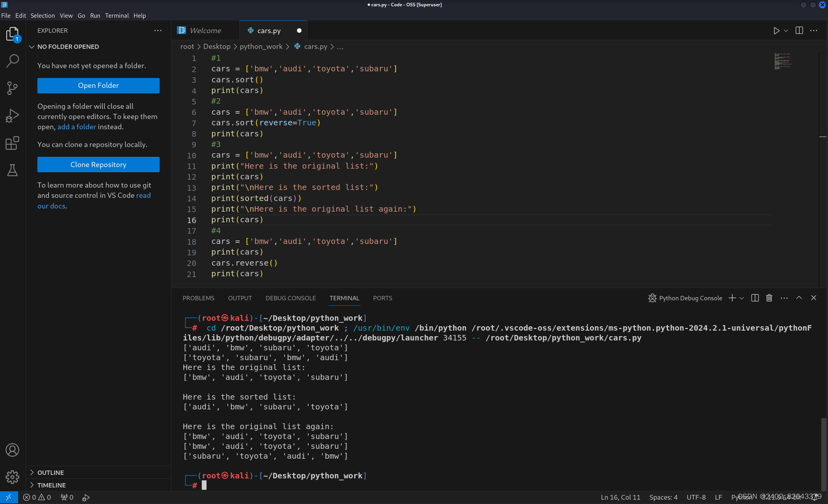The height and width of the screenshot is (504, 828).
Task: Switch to the OUTPUT panel tab
Action: pyautogui.click(x=240, y=298)
